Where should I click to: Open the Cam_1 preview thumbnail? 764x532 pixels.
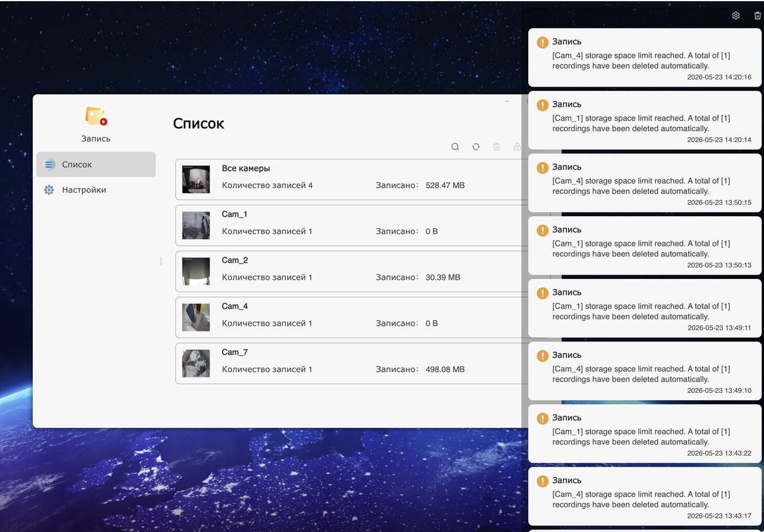point(196,225)
